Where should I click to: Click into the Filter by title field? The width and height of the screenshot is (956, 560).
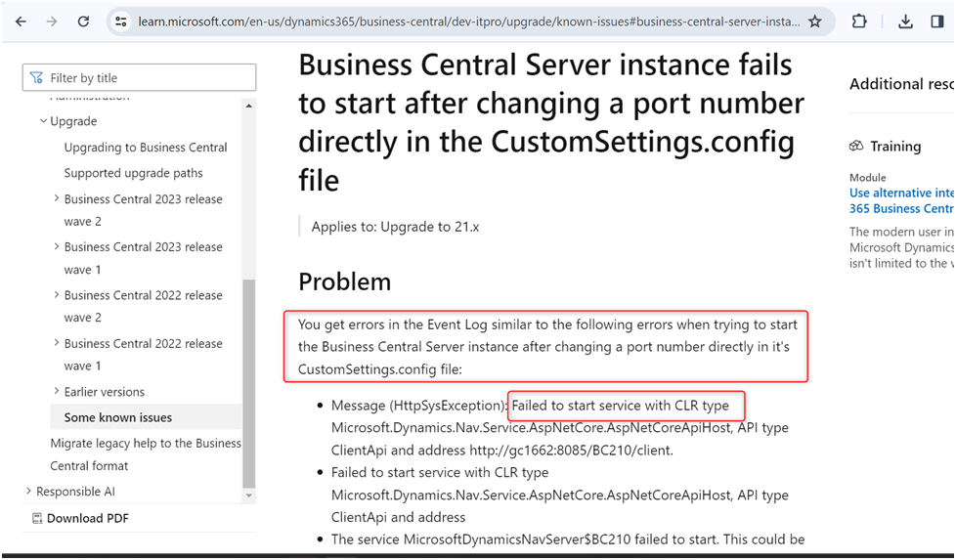(x=147, y=78)
